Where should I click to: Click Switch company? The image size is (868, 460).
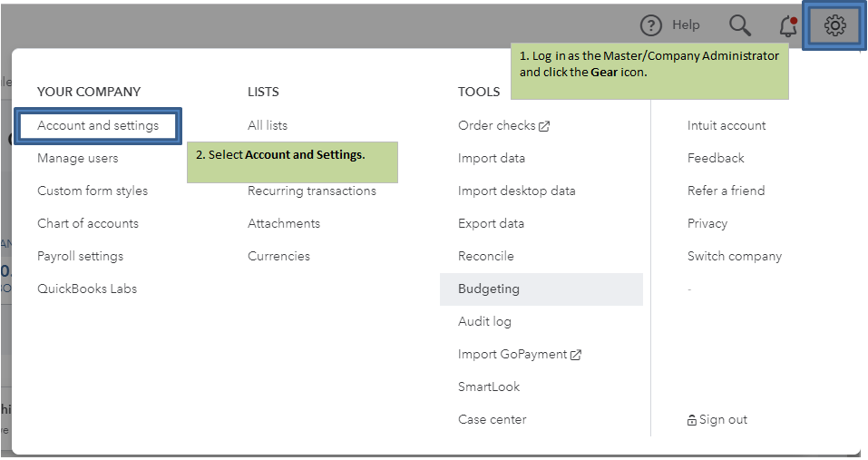(x=735, y=256)
